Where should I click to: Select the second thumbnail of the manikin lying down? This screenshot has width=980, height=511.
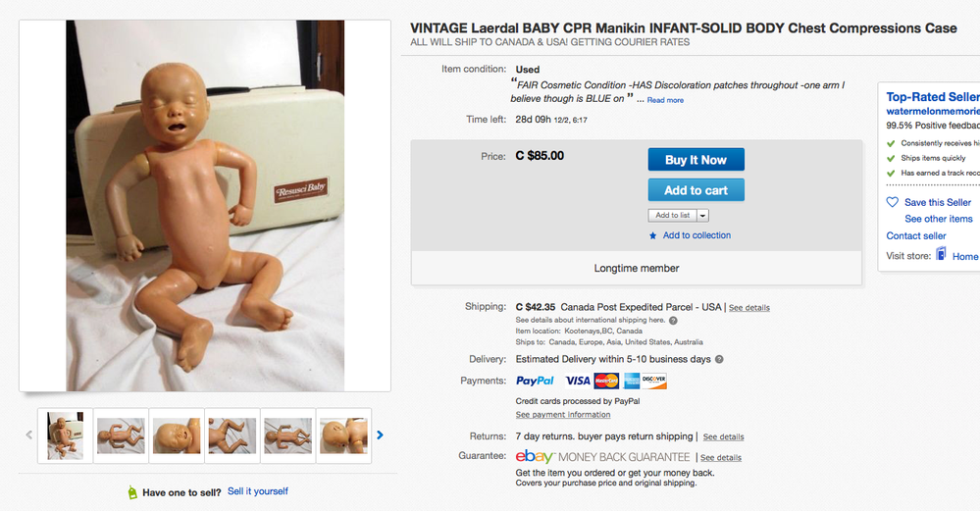point(122,435)
